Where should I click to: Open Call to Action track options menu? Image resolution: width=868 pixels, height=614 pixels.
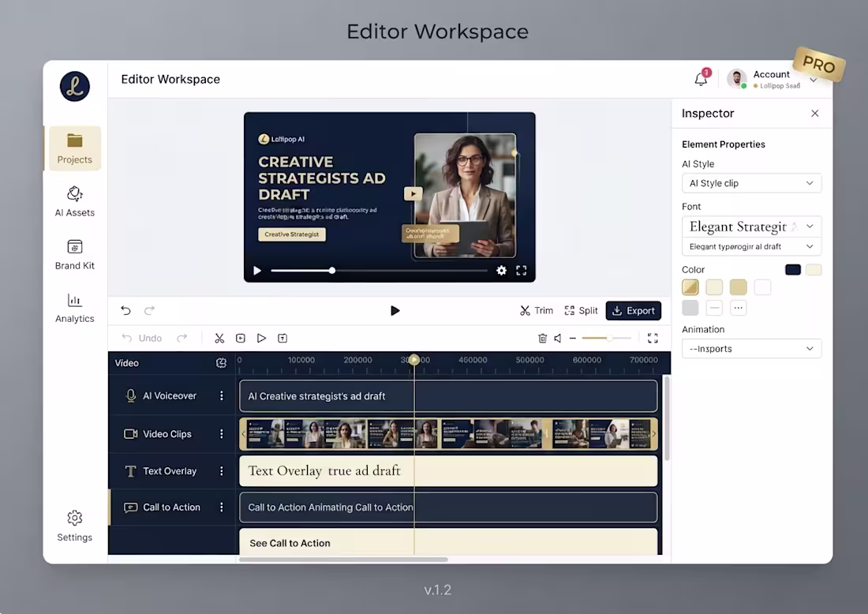(222, 507)
